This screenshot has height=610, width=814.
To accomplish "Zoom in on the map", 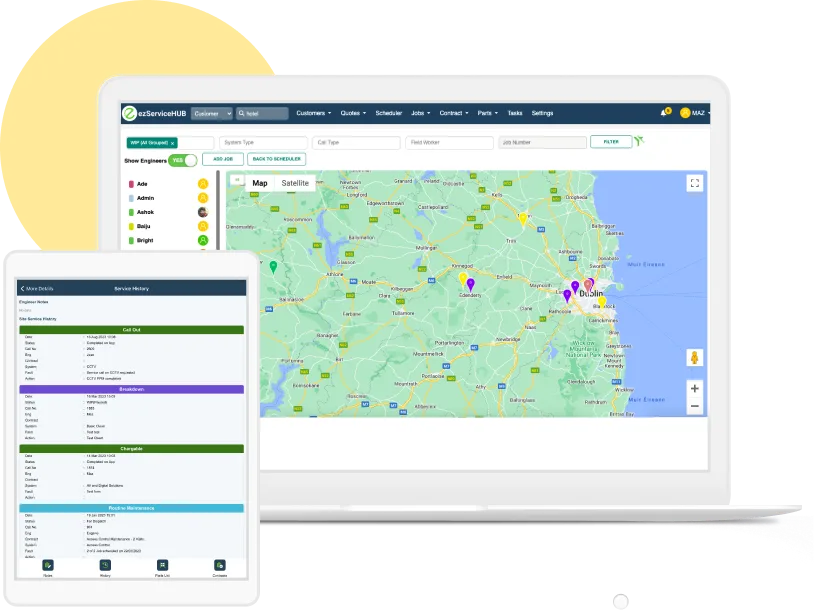I will (x=695, y=388).
